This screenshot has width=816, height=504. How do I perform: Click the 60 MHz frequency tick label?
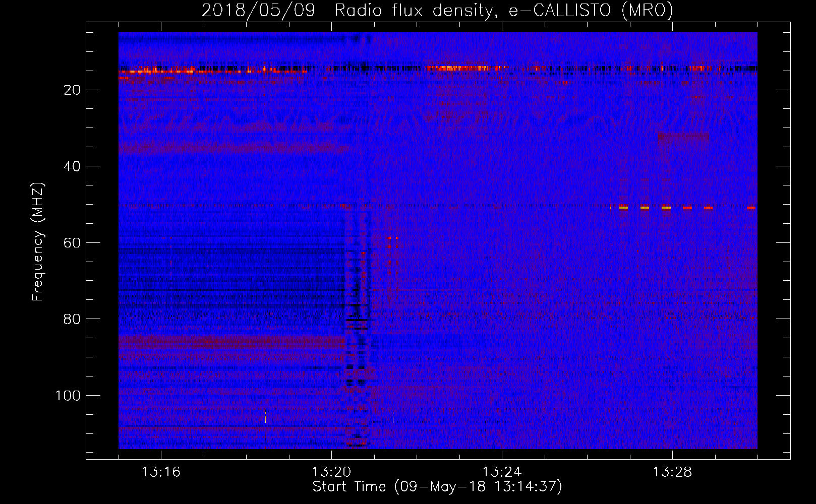coord(73,243)
